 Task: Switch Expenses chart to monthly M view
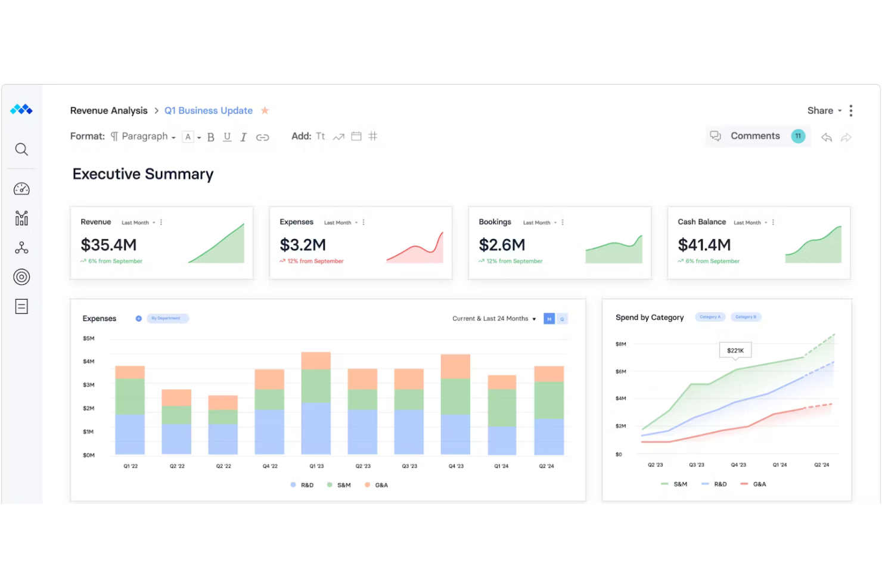pos(549,319)
